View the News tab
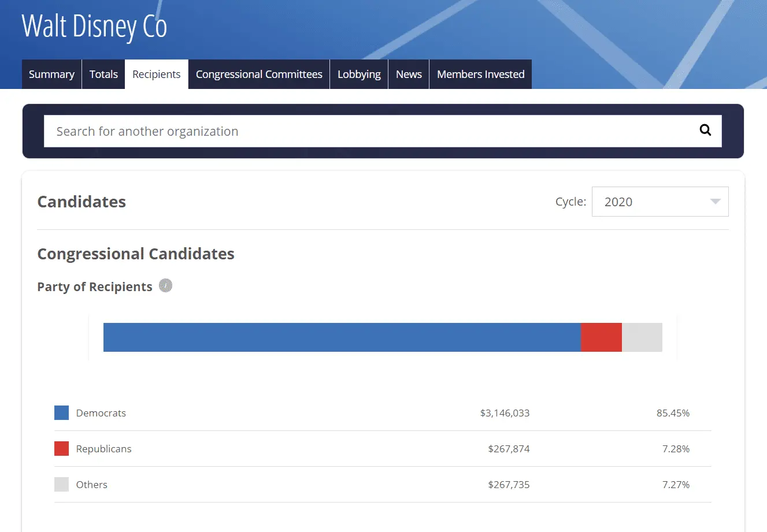 (409, 75)
